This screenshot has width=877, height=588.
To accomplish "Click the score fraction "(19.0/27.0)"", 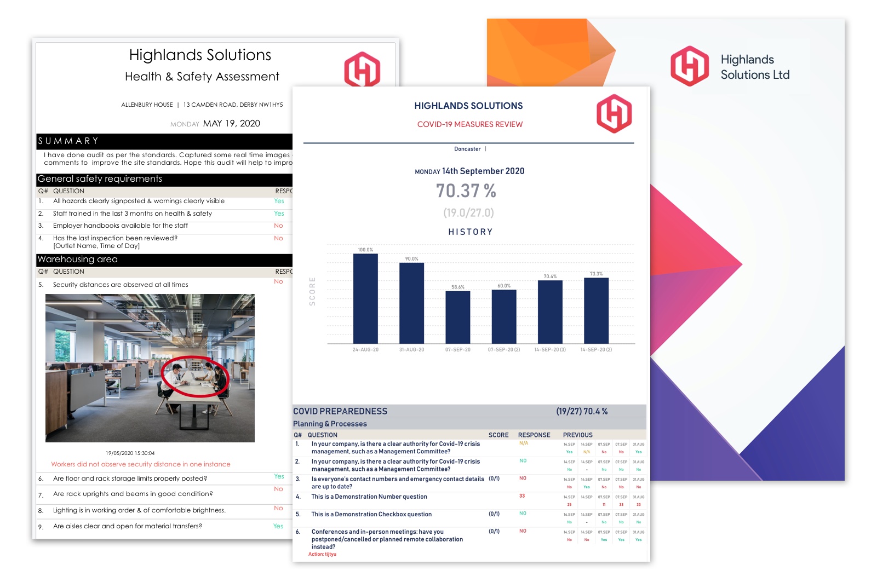I will (468, 212).
